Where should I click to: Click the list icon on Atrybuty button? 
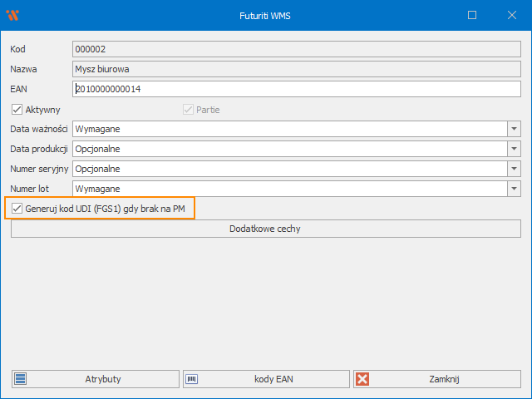[x=22, y=379]
